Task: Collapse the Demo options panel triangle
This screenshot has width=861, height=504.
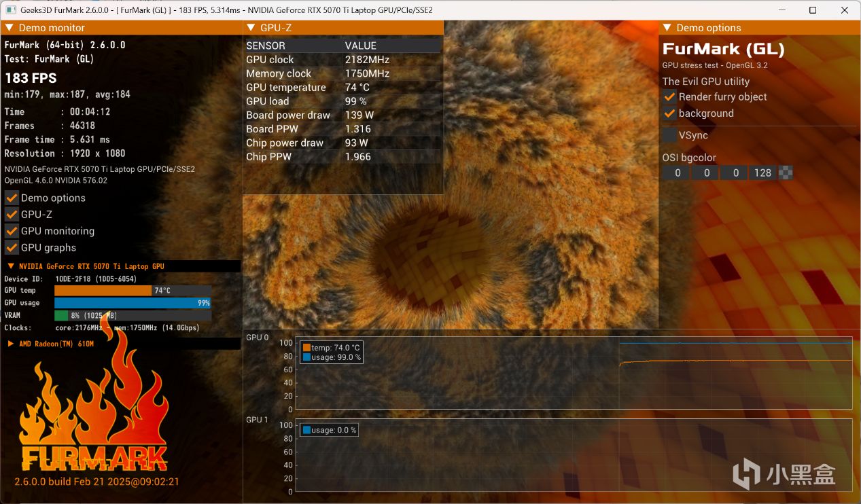Action: (667, 28)
